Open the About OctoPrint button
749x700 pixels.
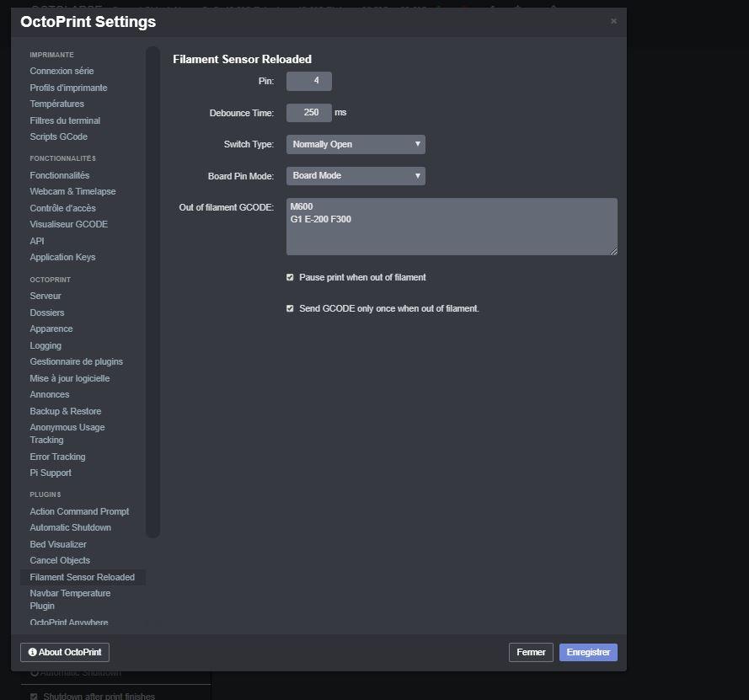pyautogui.click(x=65, y=652)
